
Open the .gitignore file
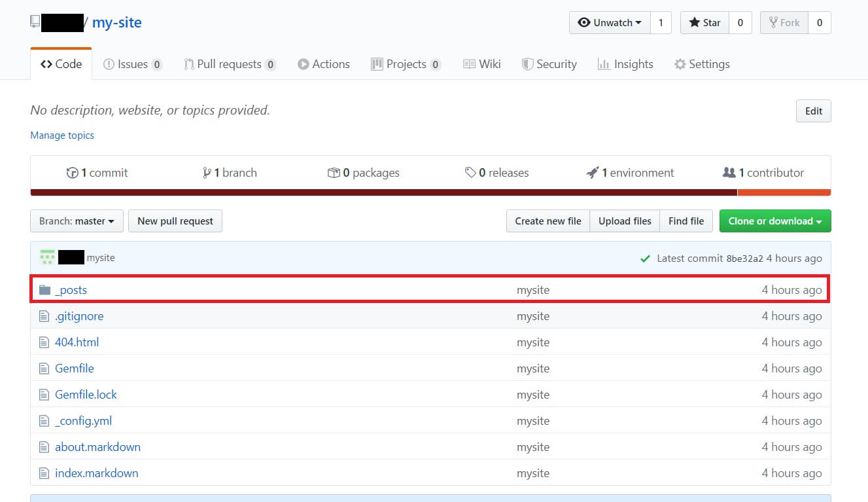click(79, 316)
